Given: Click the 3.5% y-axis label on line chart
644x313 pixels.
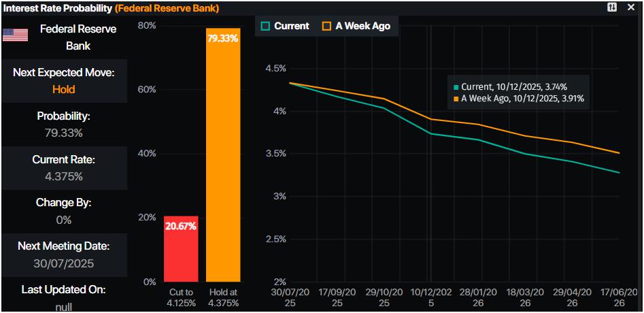Looking at the screenshot, I should click(x=275, y=154).
